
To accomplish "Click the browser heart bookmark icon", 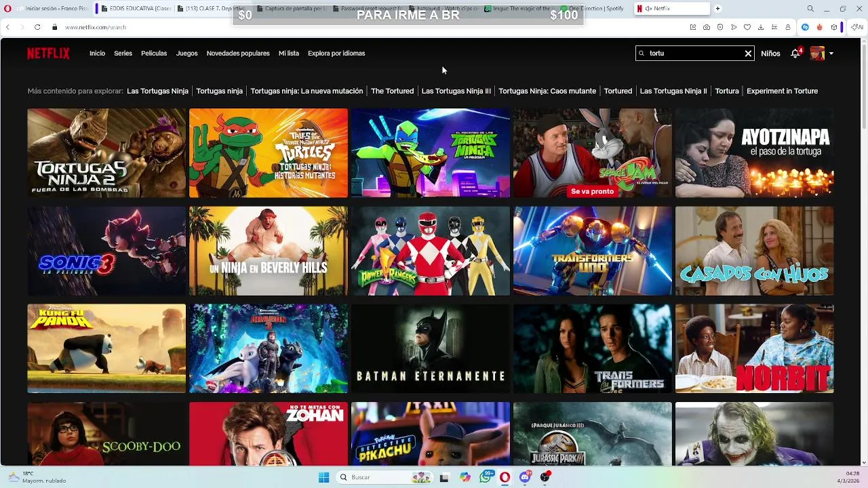I will coord(747,27).
